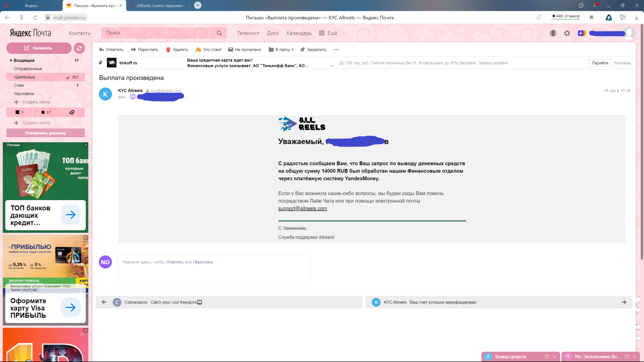Close the minimized Вывод средств compose window
The width and height of the screenshot is (644, 362).
point(554,357)
